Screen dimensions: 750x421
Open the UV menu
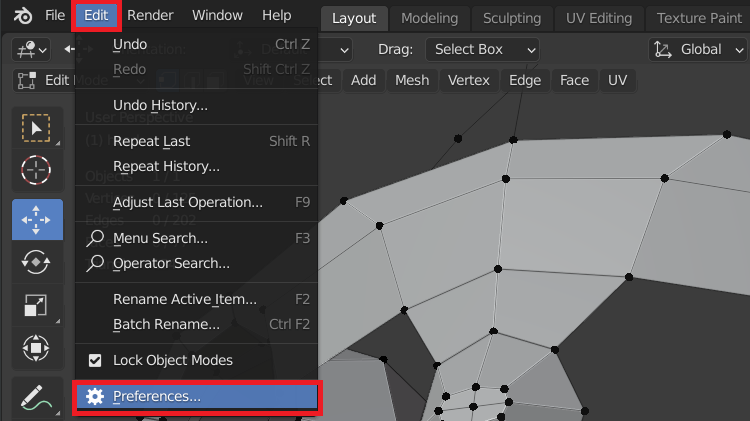coord(618,80)
